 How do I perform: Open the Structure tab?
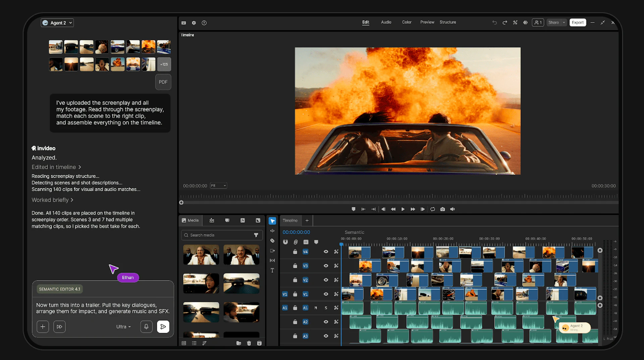(448, 22)
